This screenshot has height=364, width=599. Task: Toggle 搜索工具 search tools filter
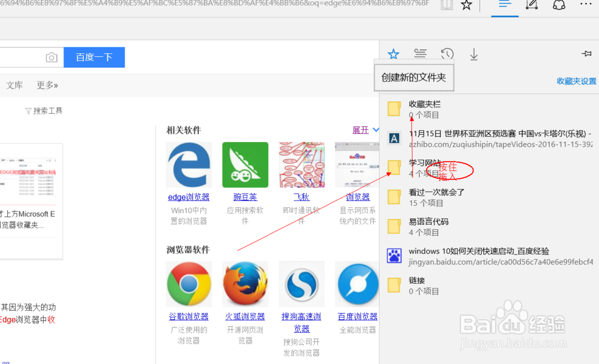pyautogui.click(x=44, y=110)
